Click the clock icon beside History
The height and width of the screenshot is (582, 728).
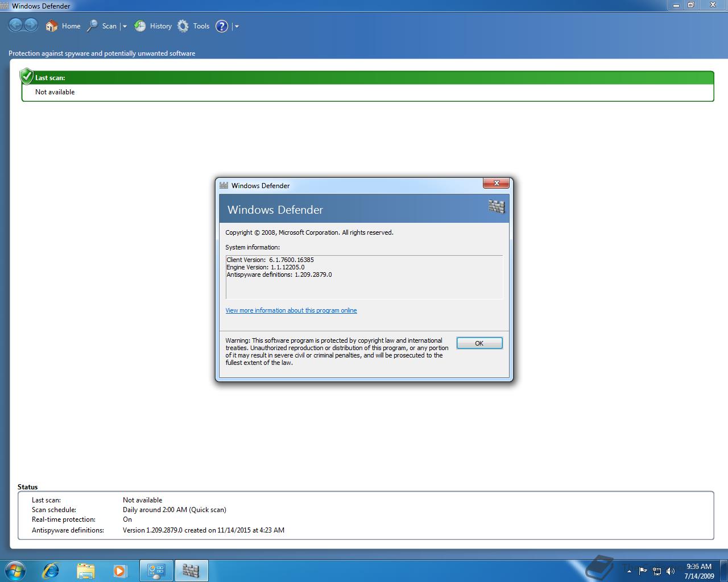click(140, 26)
